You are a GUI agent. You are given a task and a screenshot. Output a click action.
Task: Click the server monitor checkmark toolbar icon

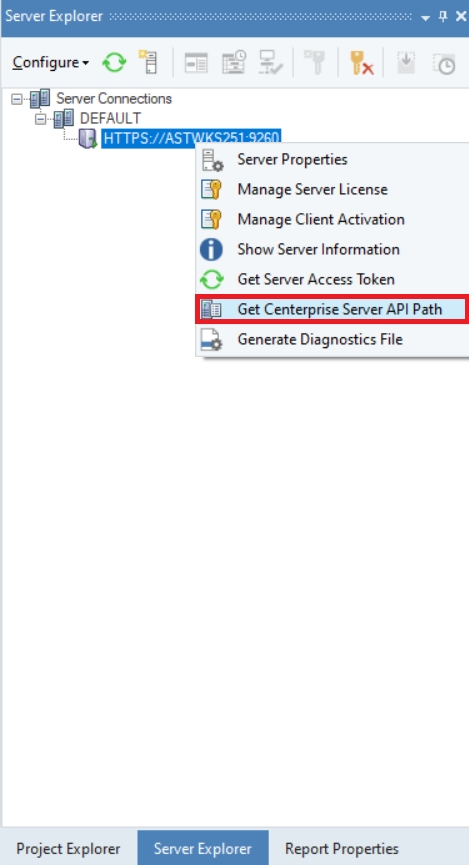coord(271,62)
